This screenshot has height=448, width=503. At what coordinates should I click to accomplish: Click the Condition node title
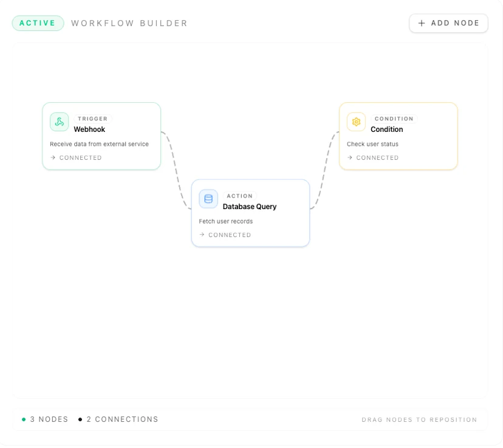(x=386, y=129)
